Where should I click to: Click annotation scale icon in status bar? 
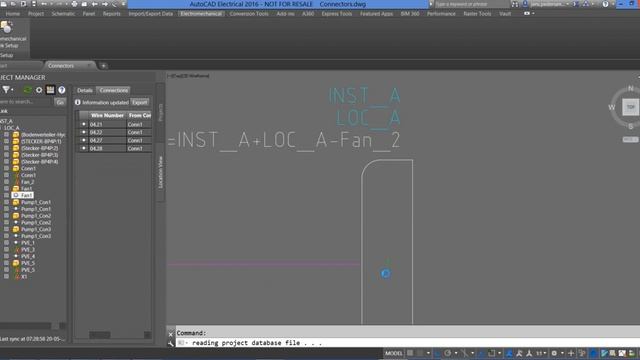coord(529,353)
